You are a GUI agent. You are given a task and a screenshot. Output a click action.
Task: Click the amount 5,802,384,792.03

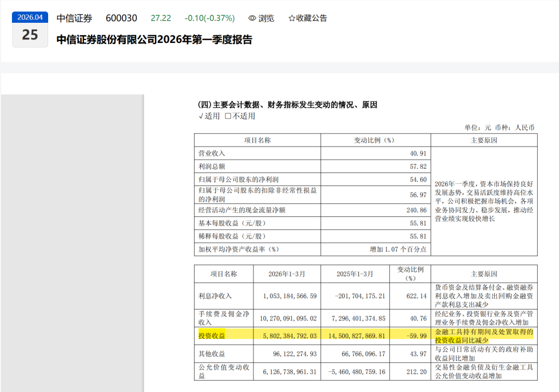pos(289,336)
